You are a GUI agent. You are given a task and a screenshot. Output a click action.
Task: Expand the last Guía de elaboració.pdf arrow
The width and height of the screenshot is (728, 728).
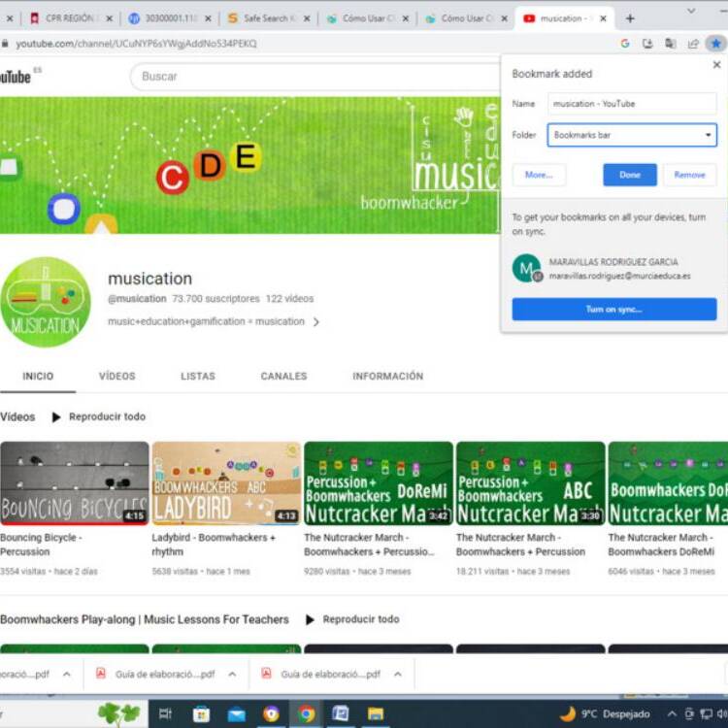click(398, 675)
